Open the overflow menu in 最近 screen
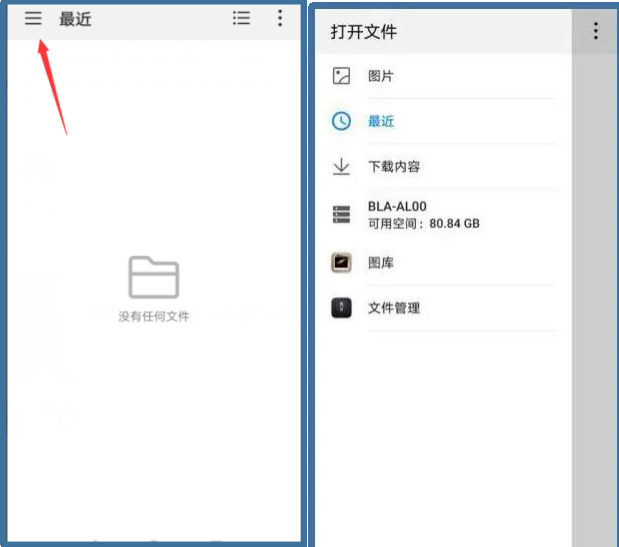619x547 pixels. point(280,18)
